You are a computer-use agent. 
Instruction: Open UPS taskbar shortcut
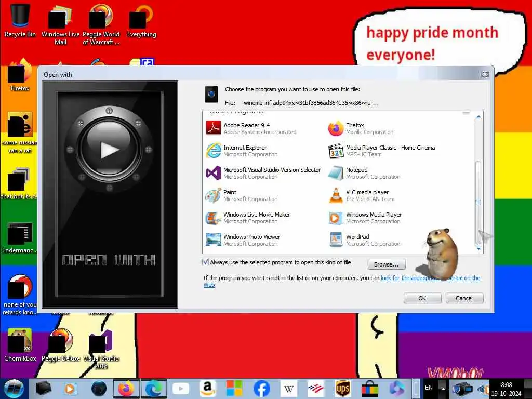pos(343,389)
